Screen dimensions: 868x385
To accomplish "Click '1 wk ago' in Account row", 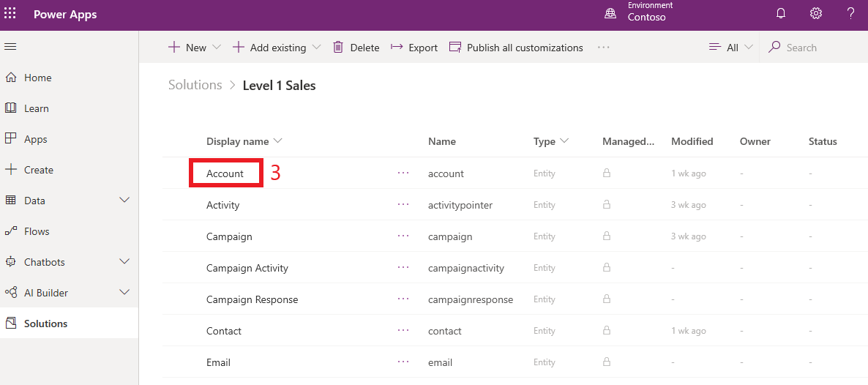I will [x=689, y=173].
